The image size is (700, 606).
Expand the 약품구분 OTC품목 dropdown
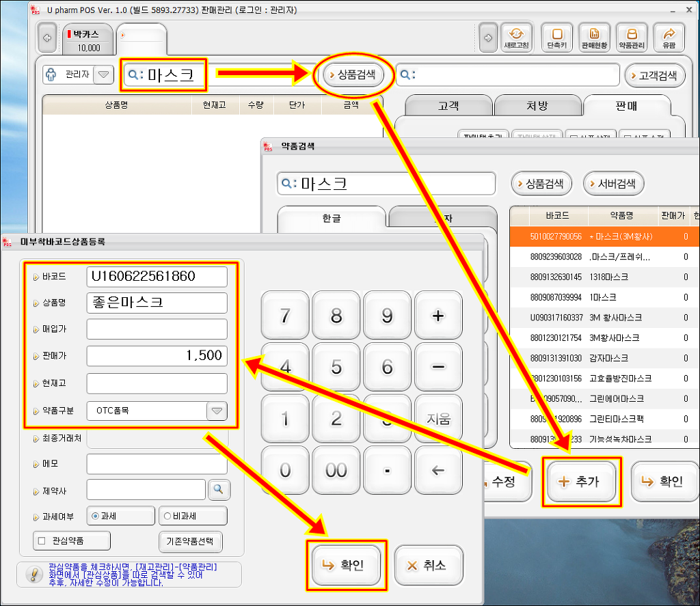click(x=217, y=411)
